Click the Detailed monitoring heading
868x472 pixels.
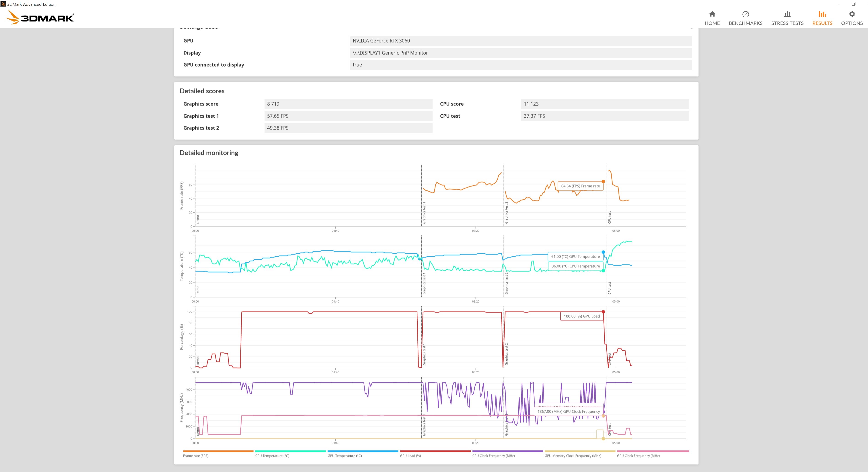coord(209,153)
